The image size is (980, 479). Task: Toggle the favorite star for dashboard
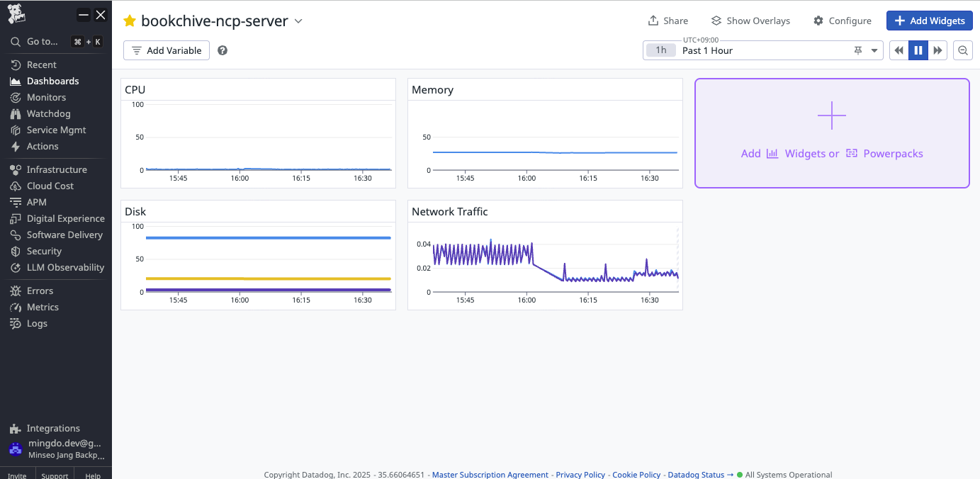tap(130, 21)
